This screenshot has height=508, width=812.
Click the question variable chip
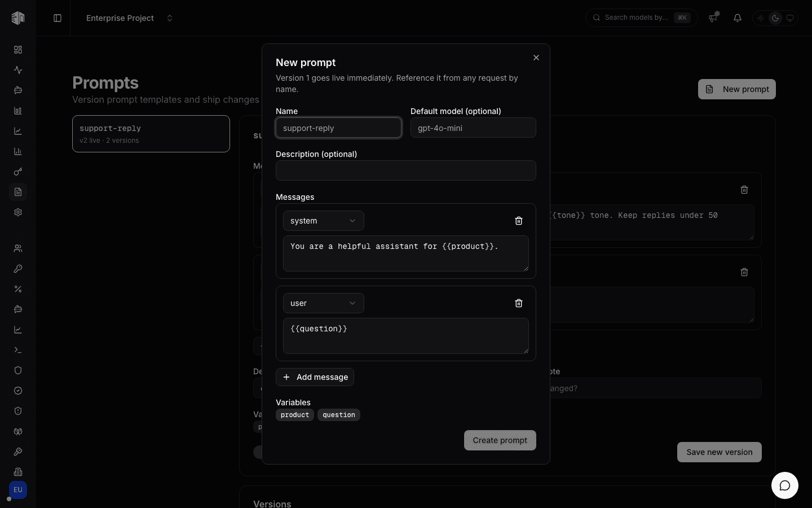pyautogui.click(x=339, y=415)
